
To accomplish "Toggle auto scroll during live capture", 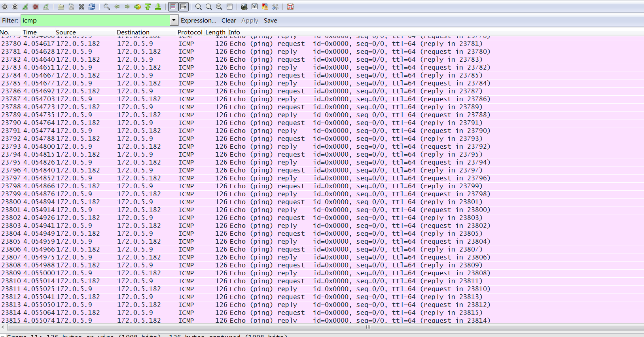I will [x=184, y=7].
